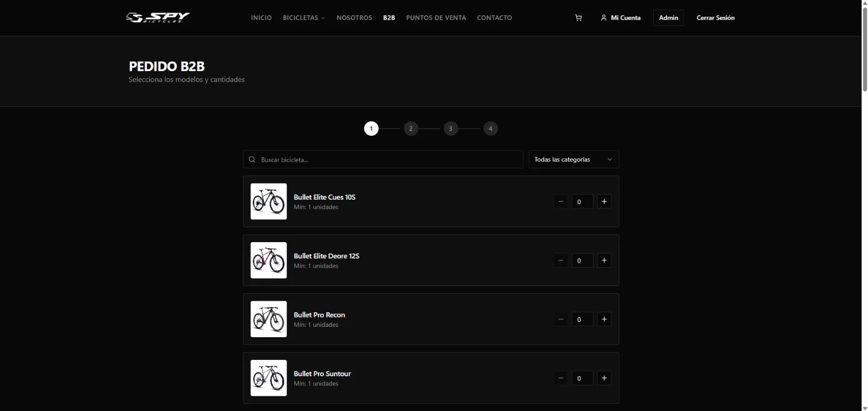
Task: Jump to step 3 of the order
Action: point(451,129)
